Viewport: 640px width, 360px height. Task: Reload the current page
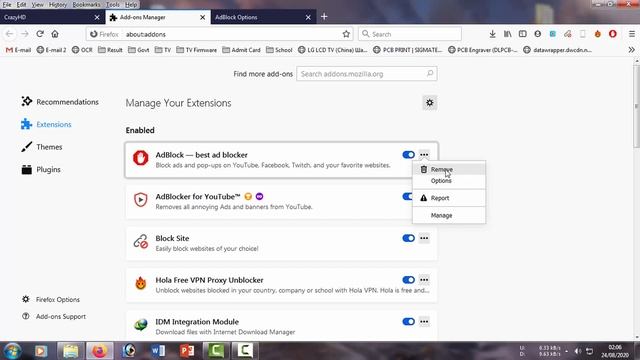40,34
